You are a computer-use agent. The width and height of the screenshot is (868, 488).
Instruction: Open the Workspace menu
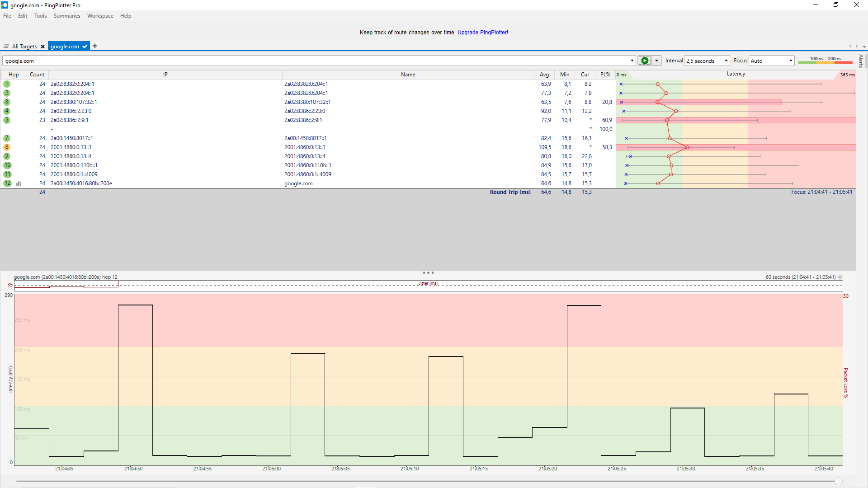pos(100,16)
